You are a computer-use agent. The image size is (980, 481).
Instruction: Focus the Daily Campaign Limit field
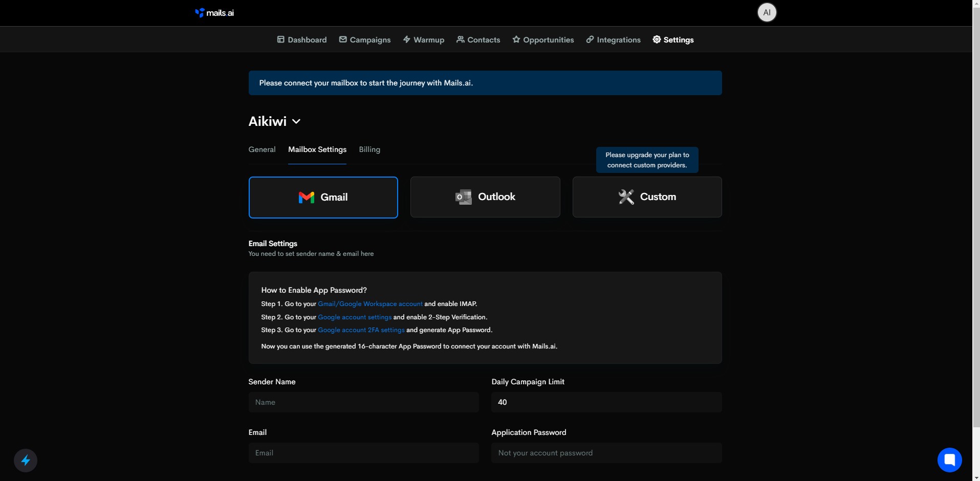(606, 402)
